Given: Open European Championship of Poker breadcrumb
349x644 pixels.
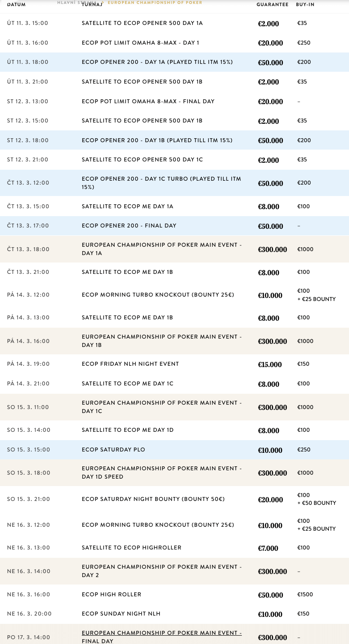Looking at the screenshot, I should [x=155, y=3].
